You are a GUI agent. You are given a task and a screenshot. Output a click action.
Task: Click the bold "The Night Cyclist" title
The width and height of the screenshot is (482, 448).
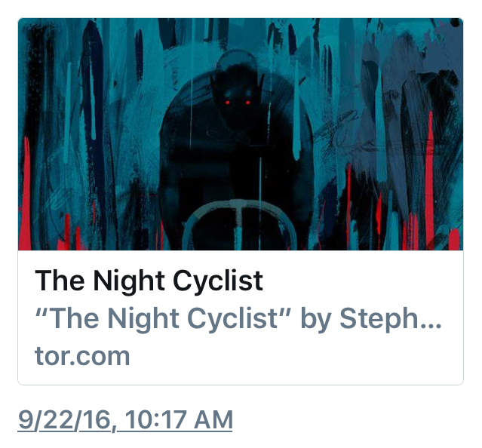point(149,281)
